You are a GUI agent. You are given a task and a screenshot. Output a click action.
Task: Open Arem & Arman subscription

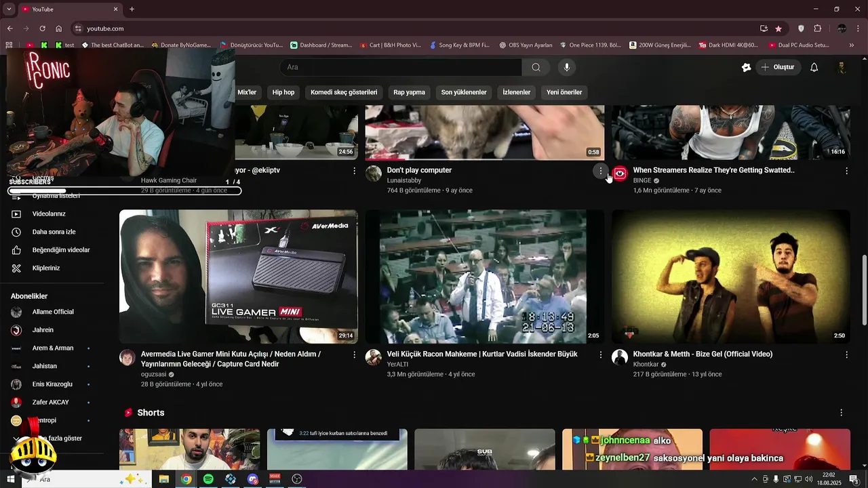[52, 348]
